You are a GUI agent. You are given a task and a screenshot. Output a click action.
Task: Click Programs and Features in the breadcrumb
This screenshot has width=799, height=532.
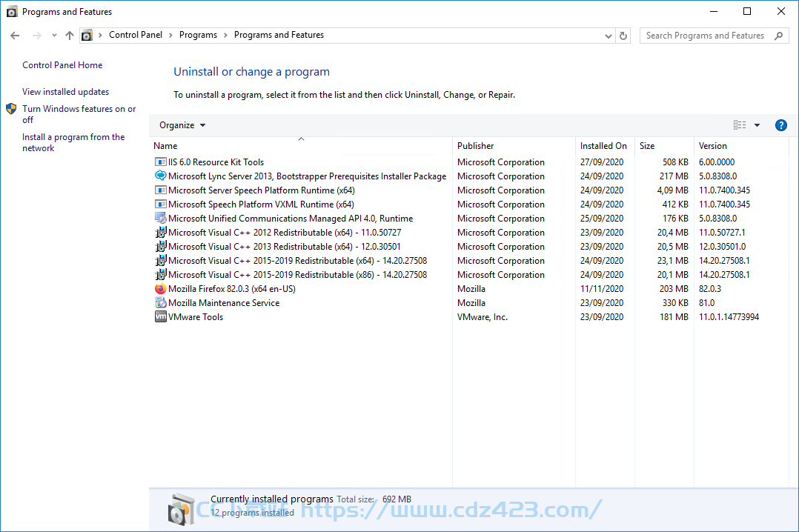pos(279,35)
